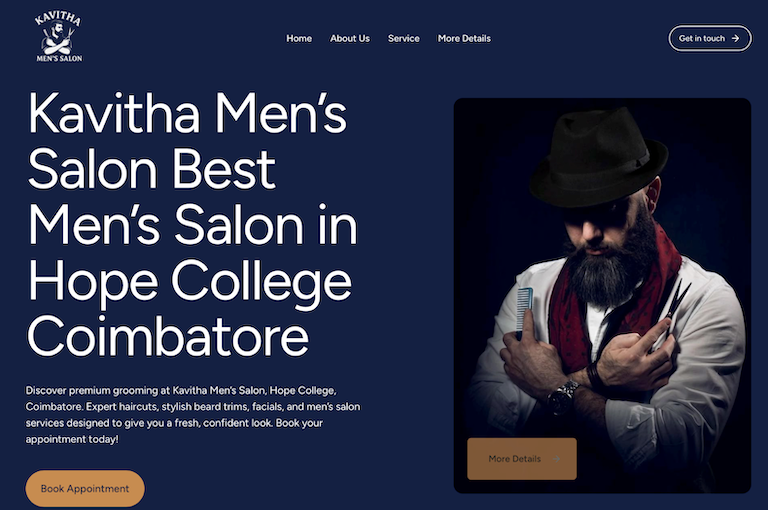Open More Details in the top navigation
The width and height of the screenshot is (768, 510).
464,38
